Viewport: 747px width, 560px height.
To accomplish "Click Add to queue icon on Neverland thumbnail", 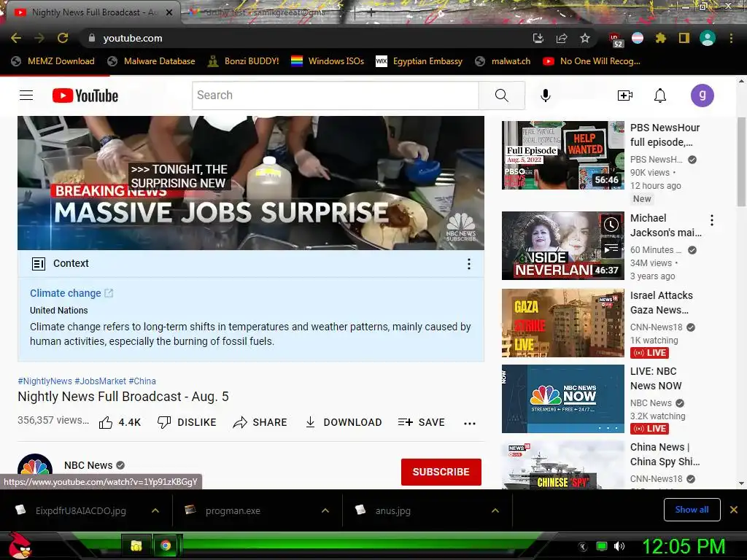I will click(611, 248).
